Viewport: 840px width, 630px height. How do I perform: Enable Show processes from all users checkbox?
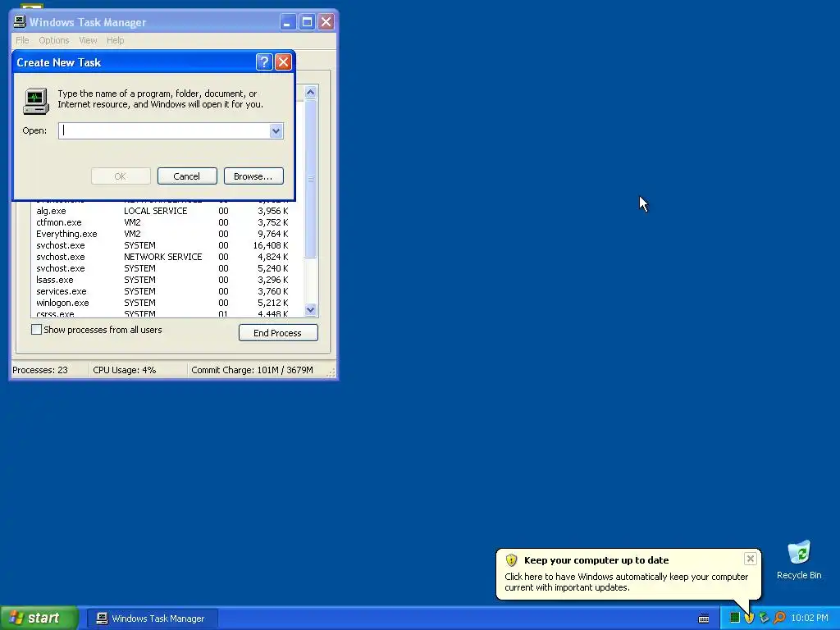click(36, 330)
